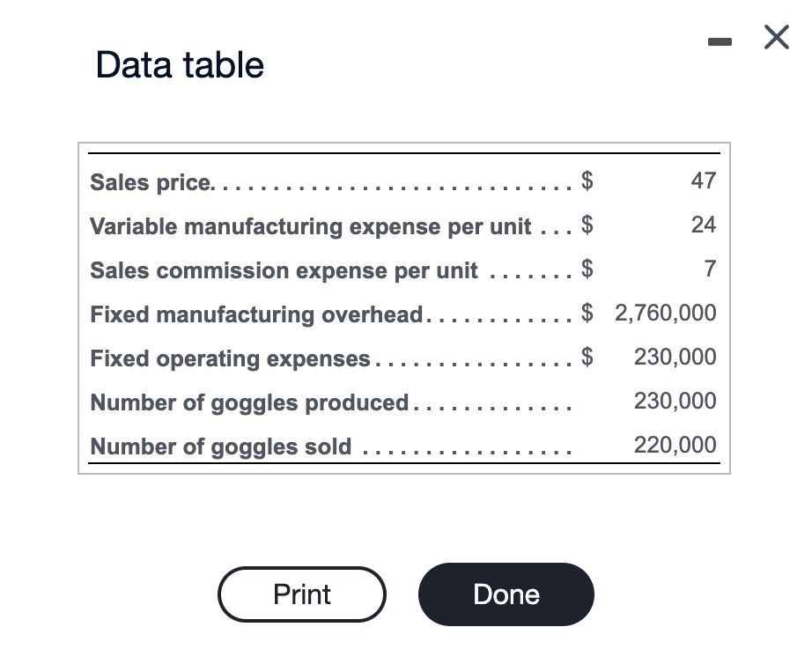812x664 pixels.
Task: Click the 230,000 operating expenses value
Action: coord(674,357)
